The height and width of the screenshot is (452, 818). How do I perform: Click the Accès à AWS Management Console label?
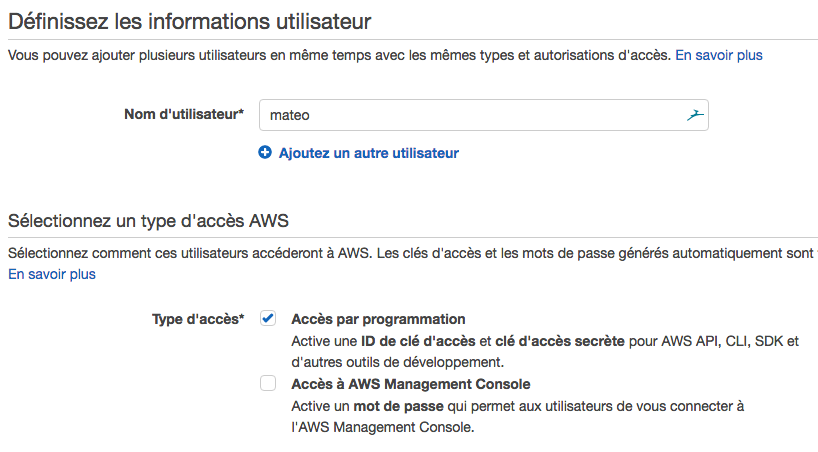pos(410,384)
